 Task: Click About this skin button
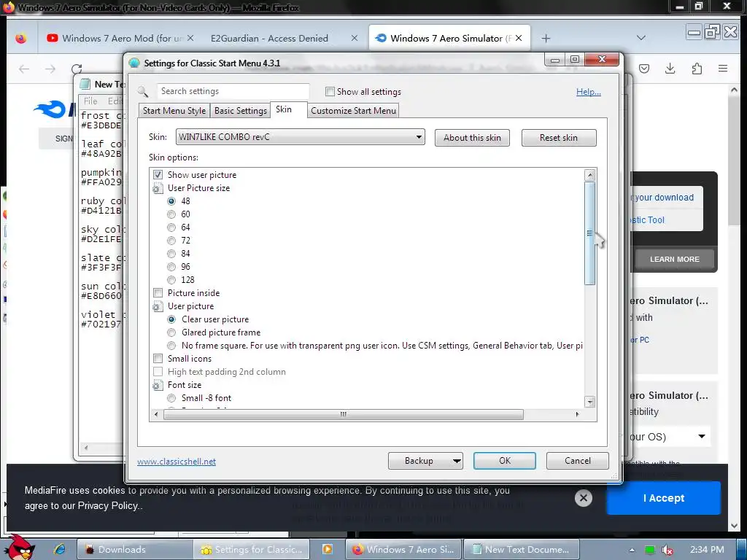coord(472,138)
